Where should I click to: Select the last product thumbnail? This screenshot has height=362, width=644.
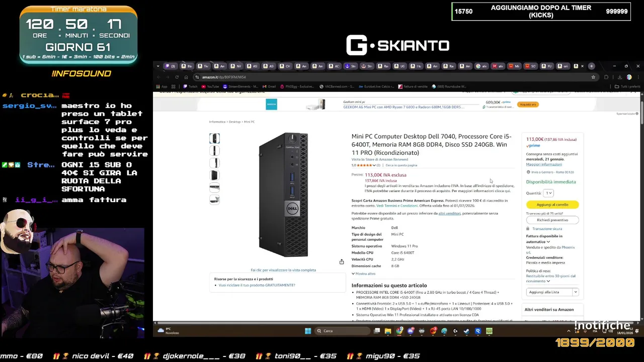point(214,200)
